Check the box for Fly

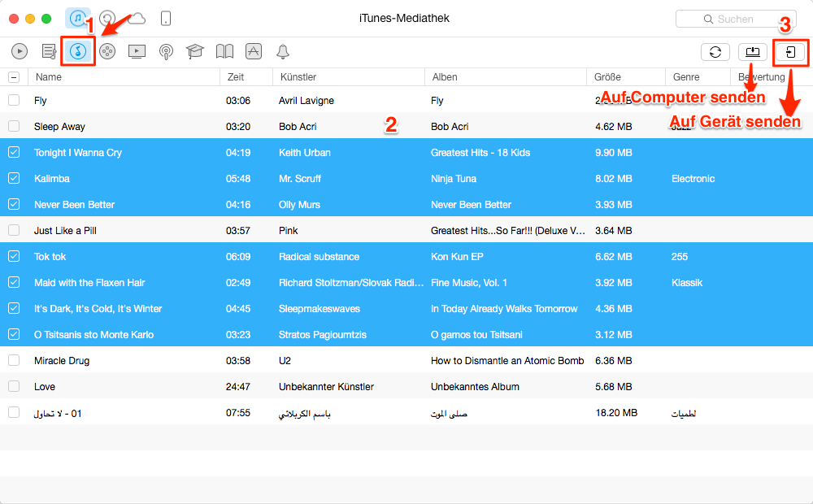(14, 100)
